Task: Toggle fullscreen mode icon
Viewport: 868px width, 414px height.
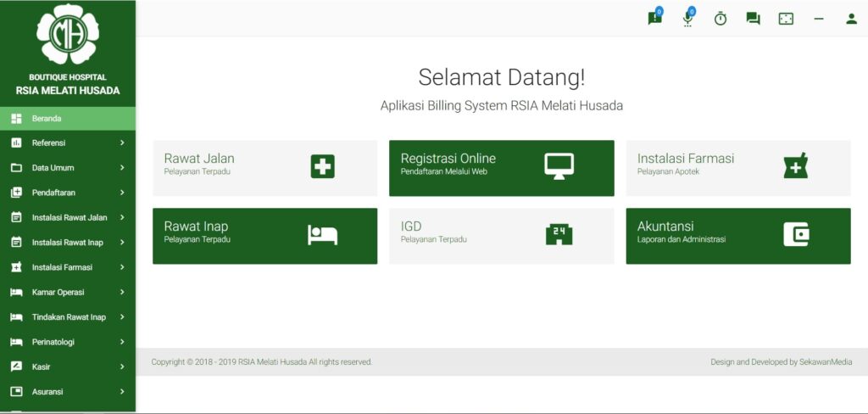Action: tap(786, 19)
